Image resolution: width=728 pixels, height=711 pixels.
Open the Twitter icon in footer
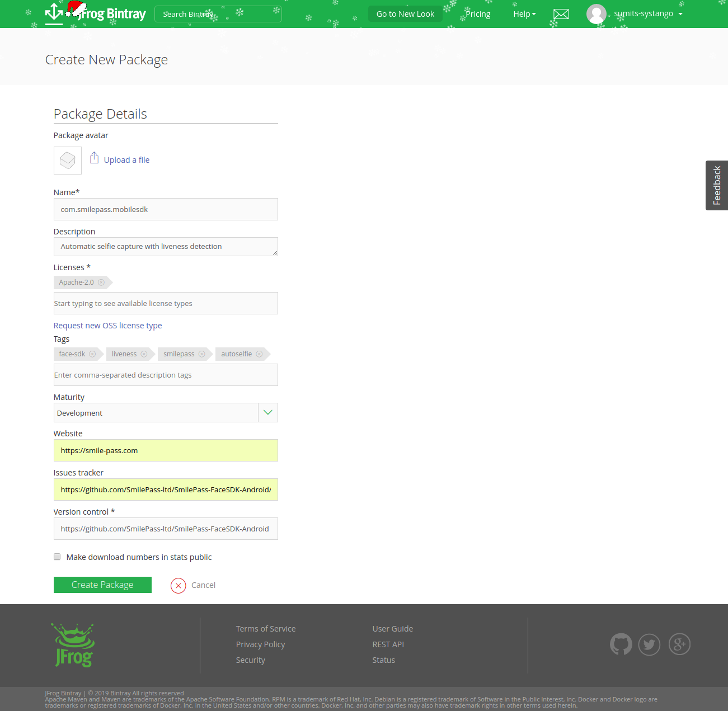point(649,644)
